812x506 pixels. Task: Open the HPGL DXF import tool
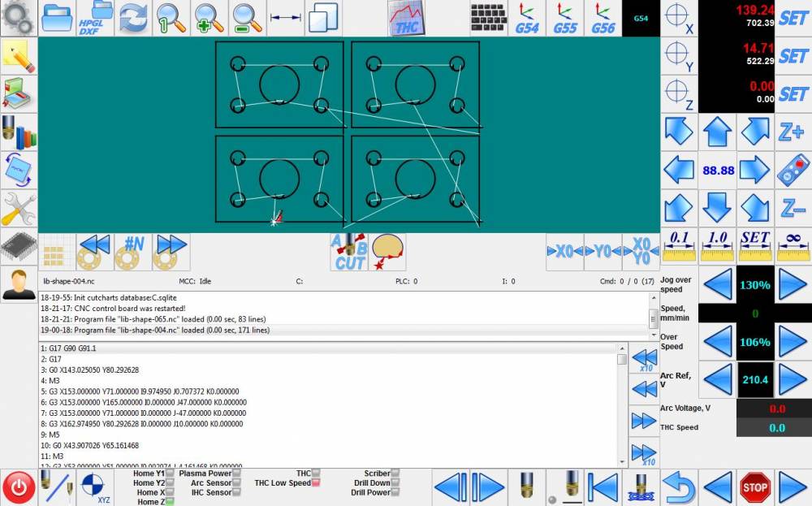coord(95,18)
